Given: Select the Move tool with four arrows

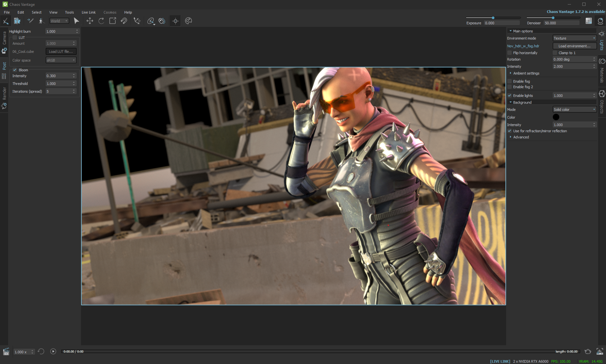Looking at the screenshot, I should click(x=90, y=21).
